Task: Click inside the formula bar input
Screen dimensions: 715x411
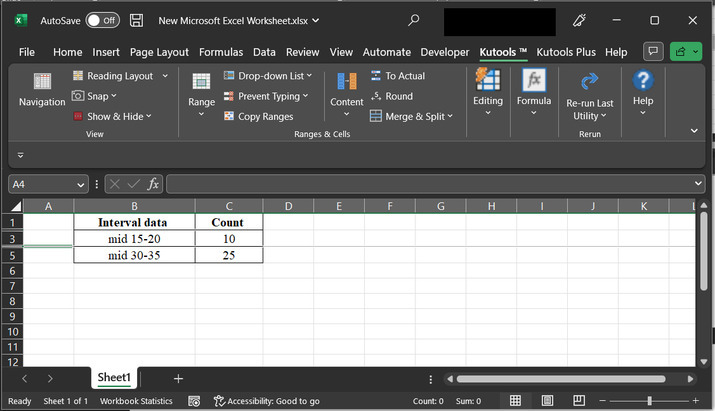Action: point(430,184)
